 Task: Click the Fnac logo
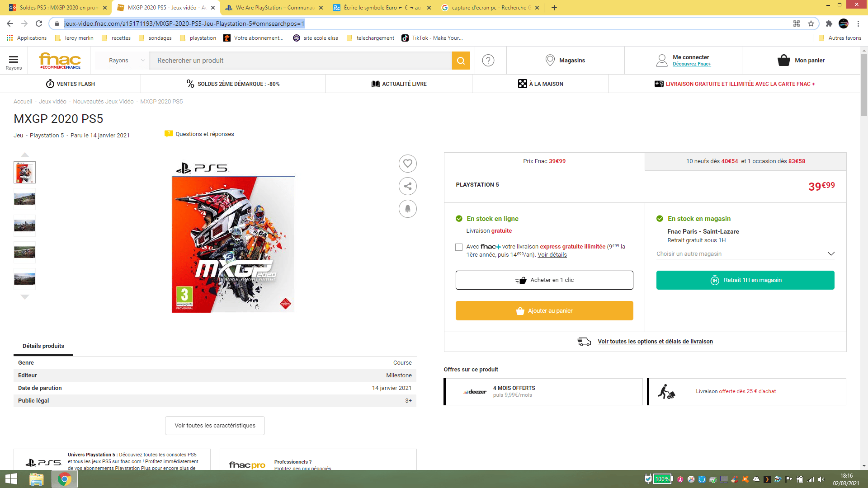point(60,61)
